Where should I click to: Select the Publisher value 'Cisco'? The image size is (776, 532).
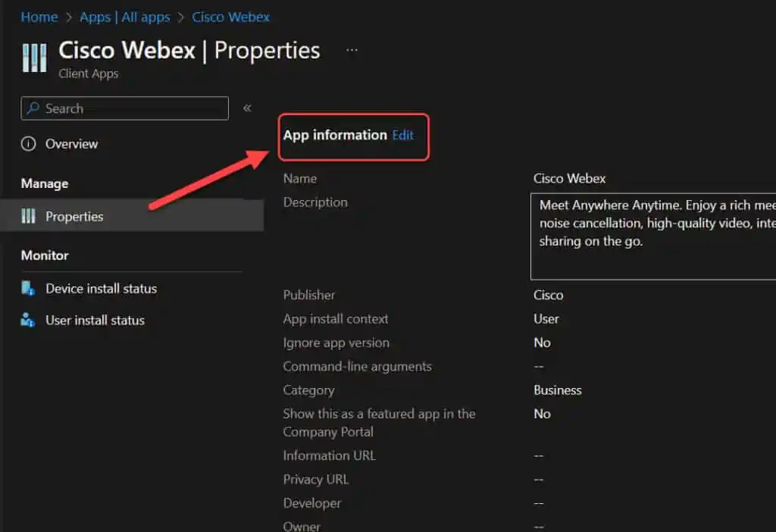549,295
